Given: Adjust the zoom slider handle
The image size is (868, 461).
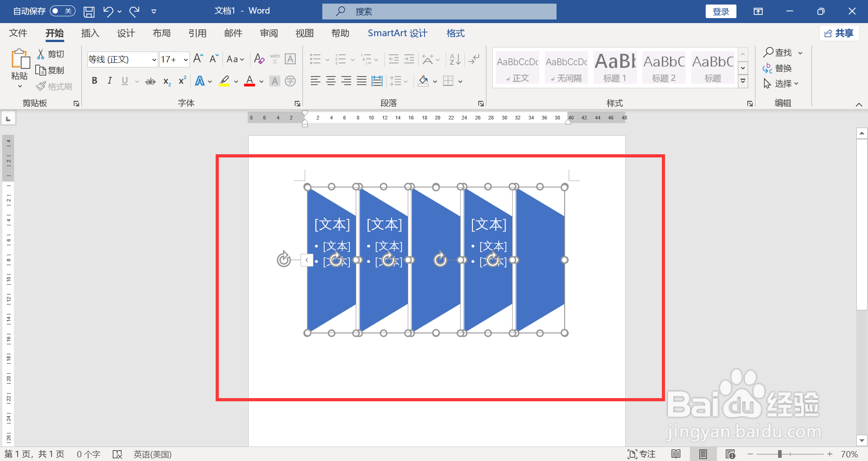Looking at the screenshot, I should (x=780, y=454).
